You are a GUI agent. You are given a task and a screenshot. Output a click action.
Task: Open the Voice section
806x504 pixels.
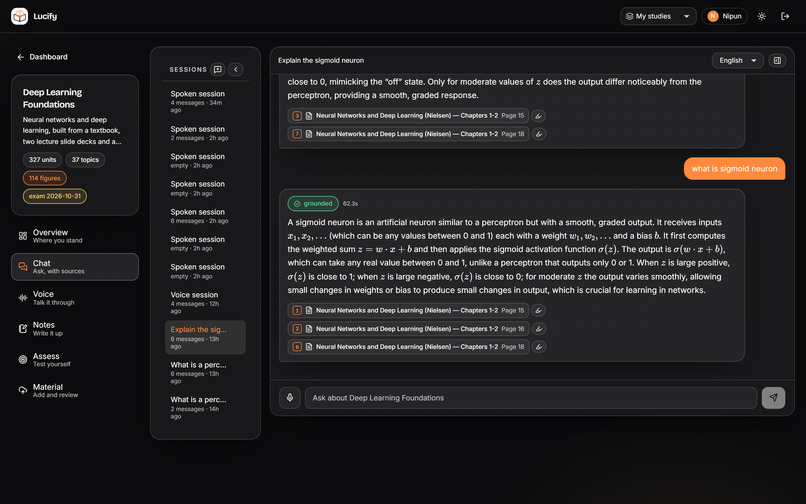pyautogui.click(x=75, y=298)
